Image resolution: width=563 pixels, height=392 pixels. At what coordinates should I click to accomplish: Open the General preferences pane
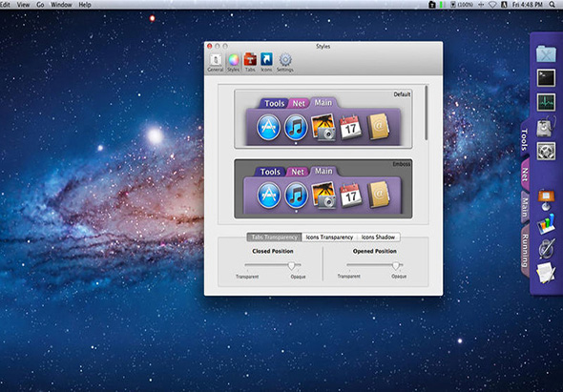[215, 62]
